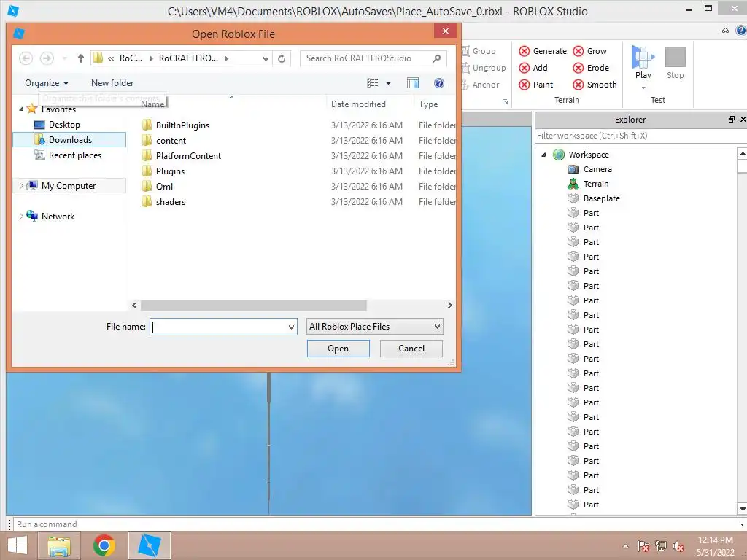Viewport: 747px width, 560px height.
Task: Refresh the folder listing
Action: tap(282, 58)
